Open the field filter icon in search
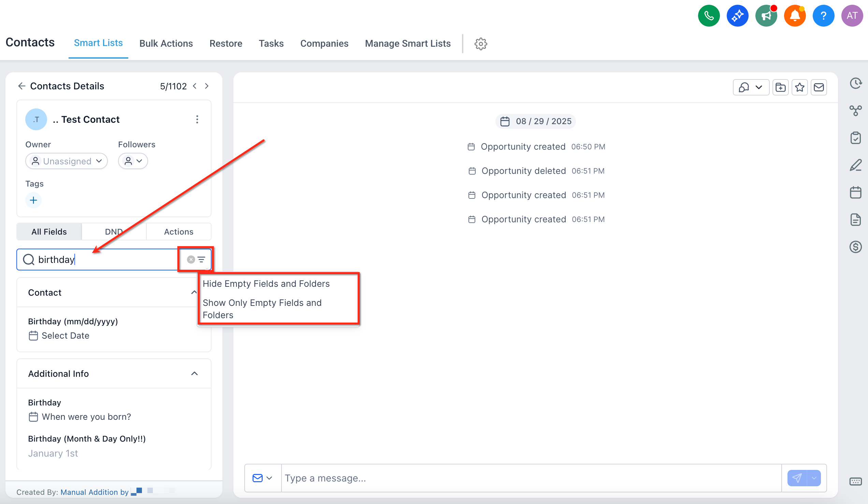The height and width of the screenshot is (504, 868). 202,260
